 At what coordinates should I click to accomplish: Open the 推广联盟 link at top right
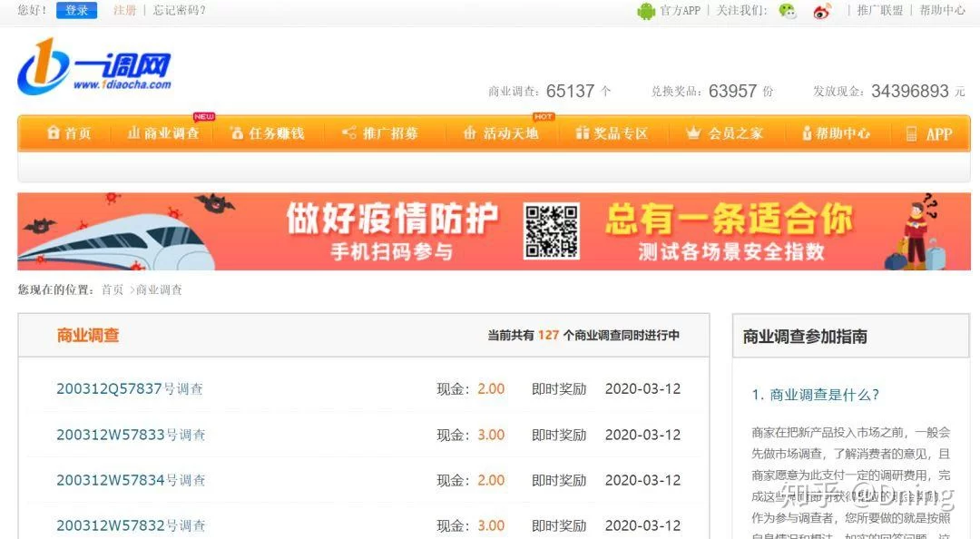pos(880,11)
